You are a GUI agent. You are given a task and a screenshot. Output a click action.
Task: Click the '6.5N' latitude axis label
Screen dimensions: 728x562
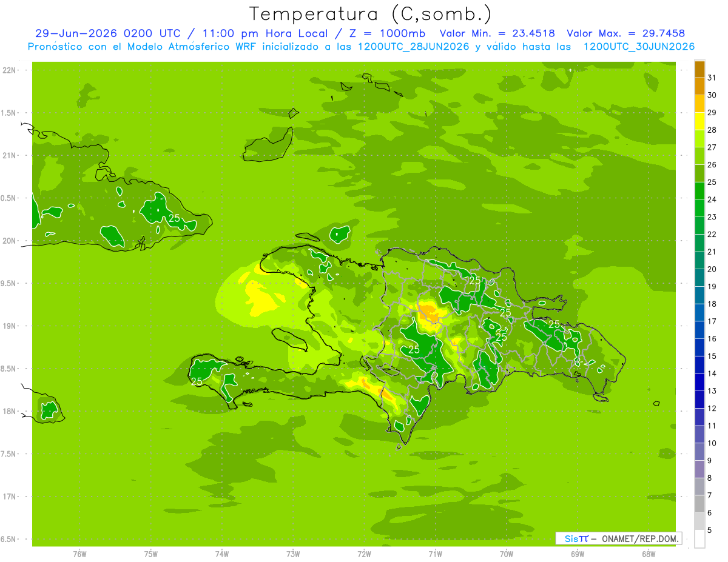8,540
